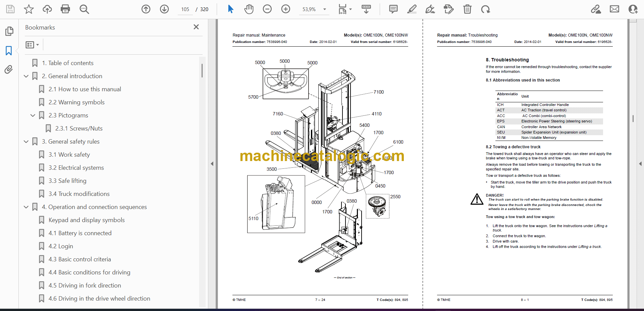Viewport: 644px width, 311px height.
Task: Activate the Selection arrow tool
Action: tap(230, 9)
